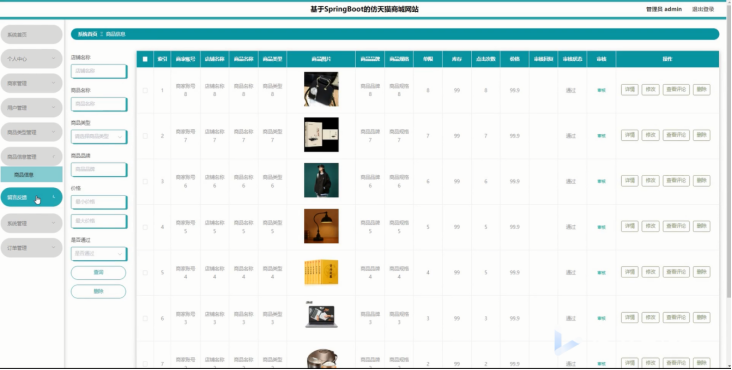Expand the 留言反馈 sidebar section
Image resolution: width=732 pixels, height=370 pixels.
point(31,197)
